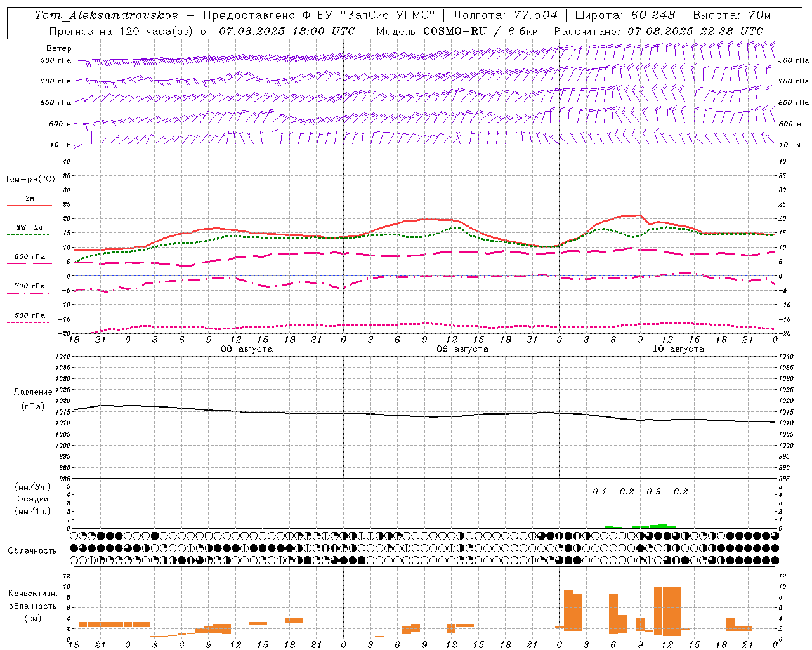Image resolution: width=812 pixels, height=650 pixels.
Task: Select the 0.9 precipitation amount value
Action: [x=653, y=492]
